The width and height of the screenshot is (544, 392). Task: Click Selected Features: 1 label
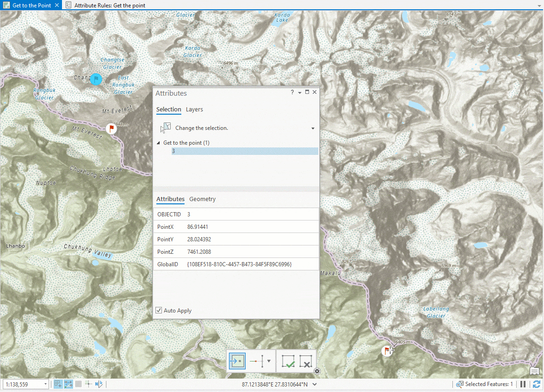pos(489,384)
